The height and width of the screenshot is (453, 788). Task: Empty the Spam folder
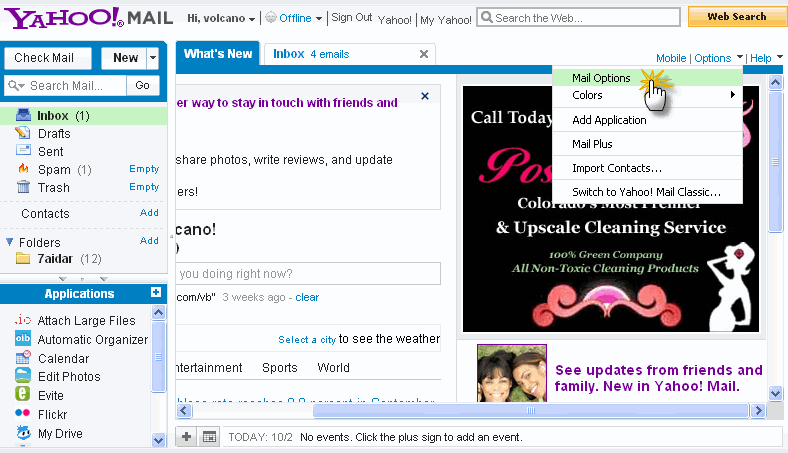[144, 168]
